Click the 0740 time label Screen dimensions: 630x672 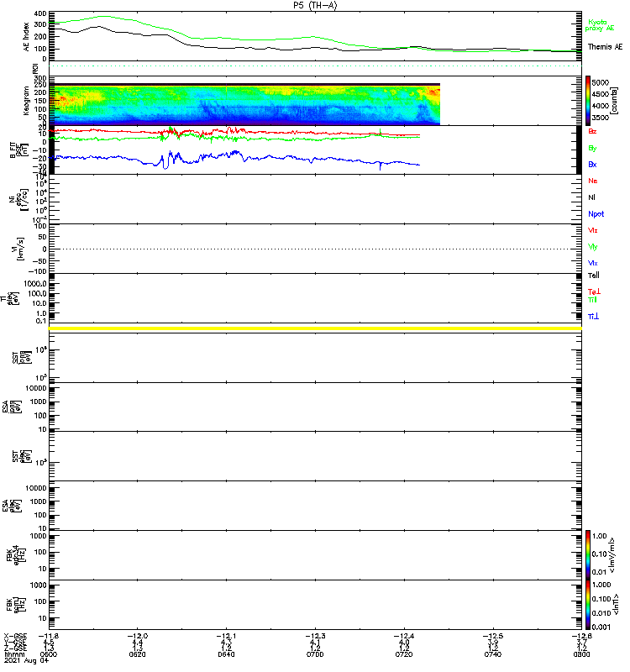click(493, 654)
